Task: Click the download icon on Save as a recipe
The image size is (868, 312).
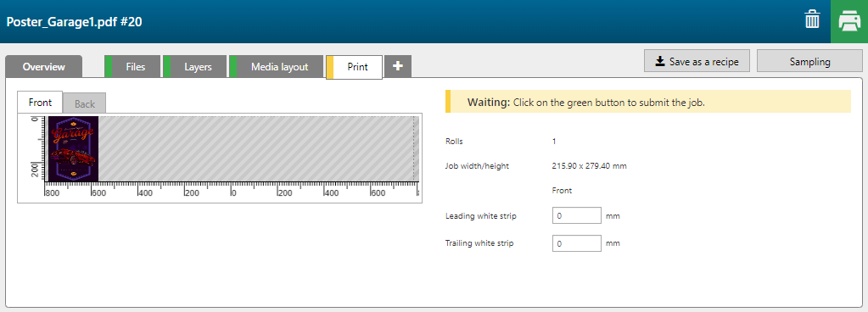Action: pos(660,61)
